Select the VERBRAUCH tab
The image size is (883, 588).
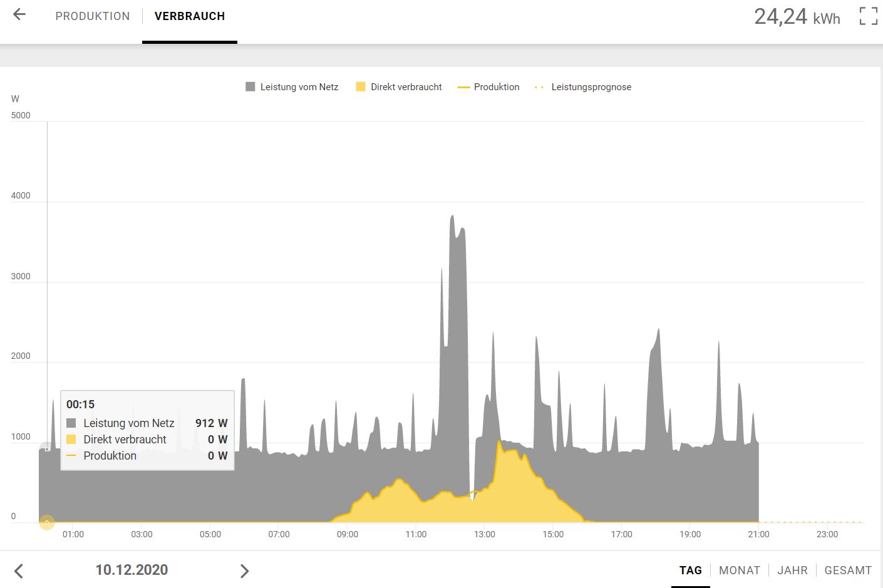point(190,16)
